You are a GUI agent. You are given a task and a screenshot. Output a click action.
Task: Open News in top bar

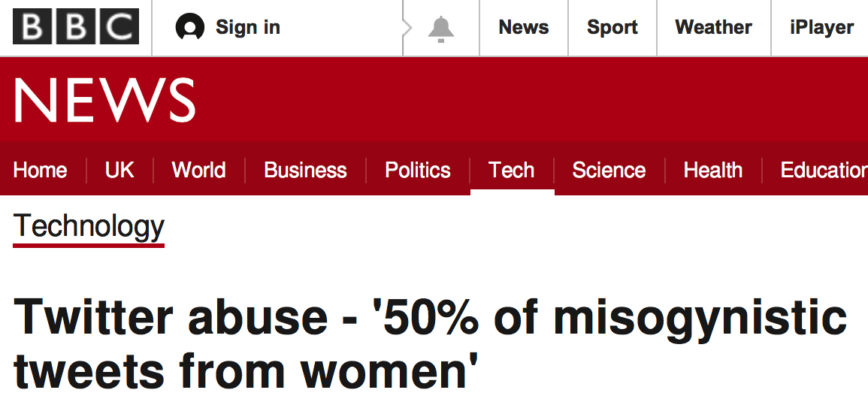[x=524, y=28]
